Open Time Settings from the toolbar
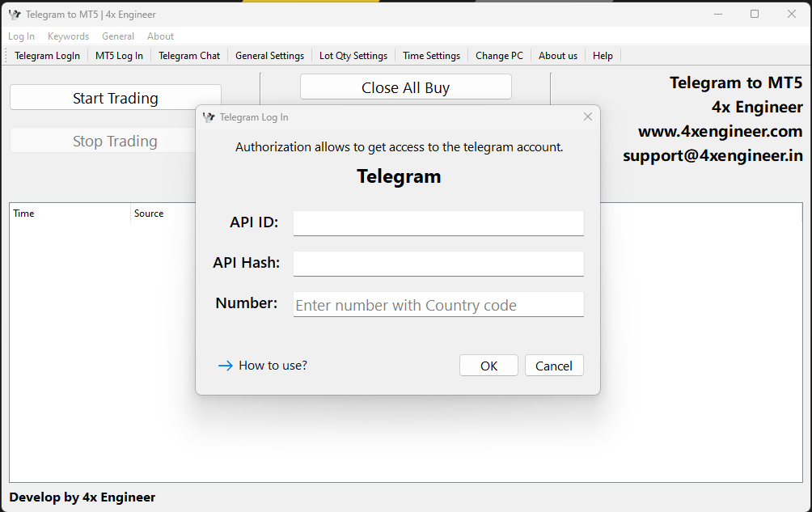Screen dimensions: 812x512 (x=431, y=56)
